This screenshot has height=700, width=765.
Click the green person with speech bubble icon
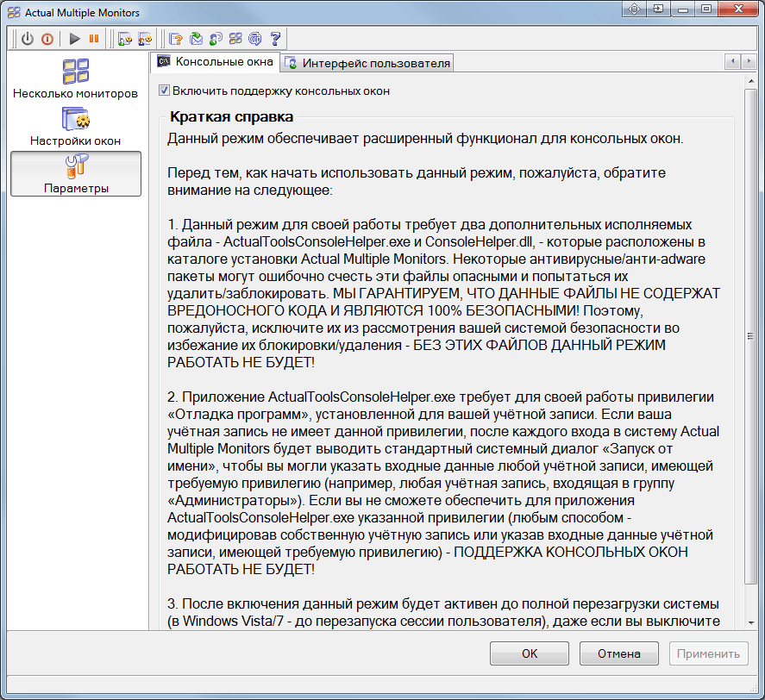tap(216, 39)
